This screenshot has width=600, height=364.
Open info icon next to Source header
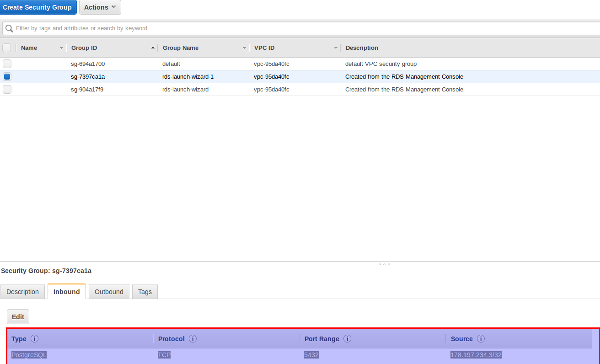[x=481, y=339]
